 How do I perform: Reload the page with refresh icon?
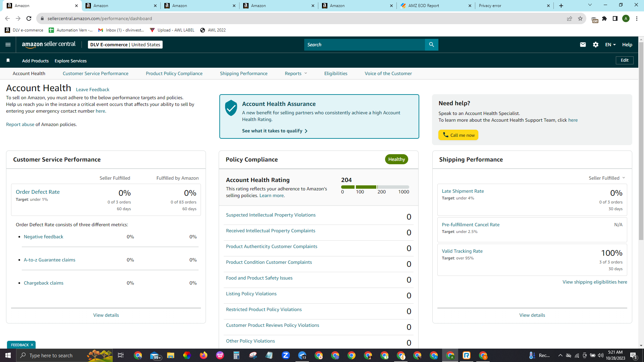29,18
